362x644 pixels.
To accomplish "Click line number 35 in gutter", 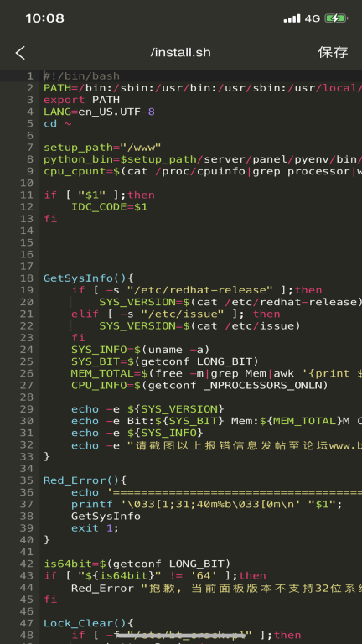I will coord(27,480).
